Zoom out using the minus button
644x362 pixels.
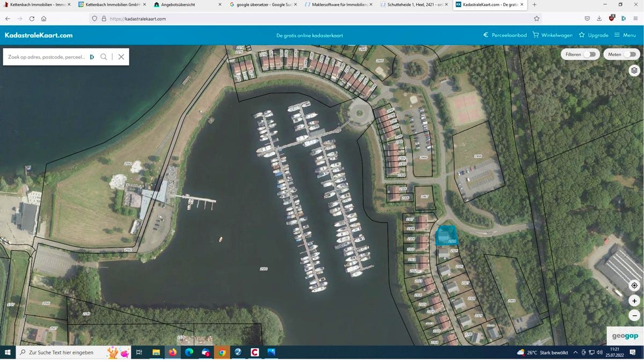634,315
